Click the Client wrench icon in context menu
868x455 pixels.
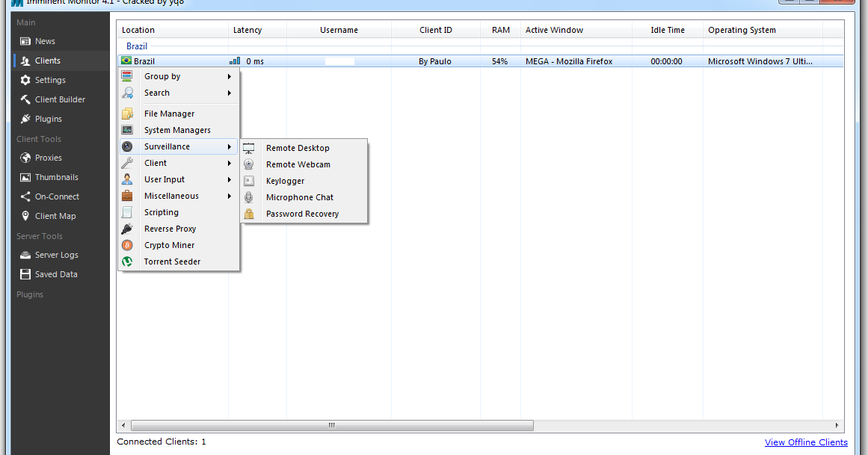[x=127, y=163]
